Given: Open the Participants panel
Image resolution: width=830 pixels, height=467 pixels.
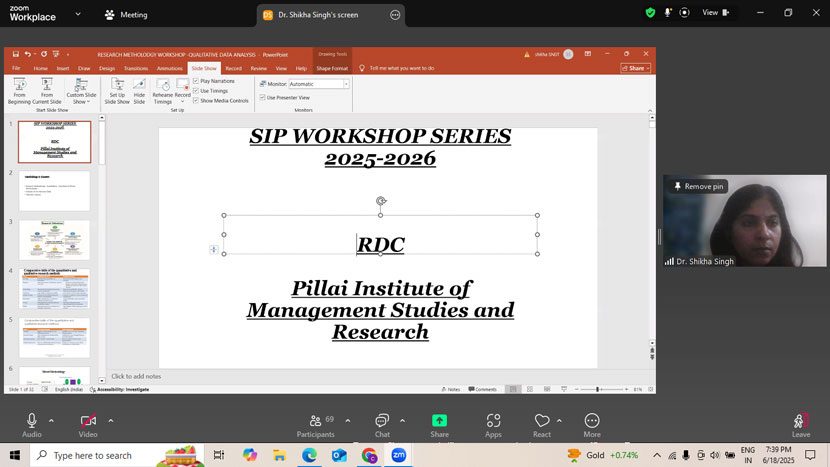Looking at the screenshot, I should tap(316, 421).
